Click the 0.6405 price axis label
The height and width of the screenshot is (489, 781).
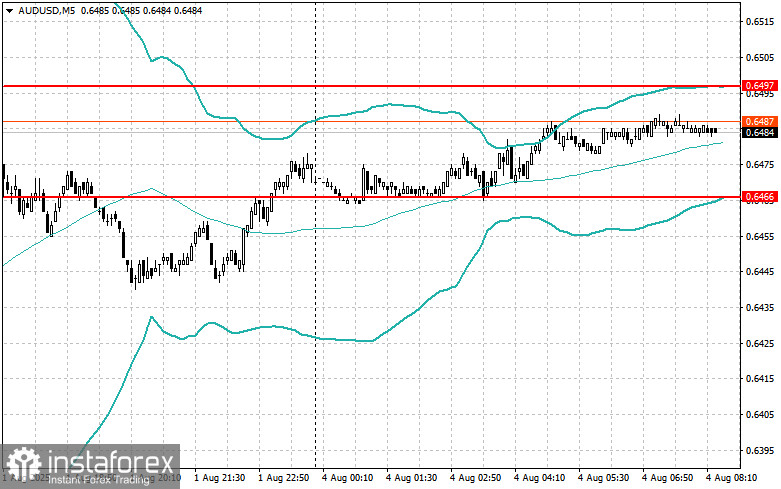coord(760,414)
